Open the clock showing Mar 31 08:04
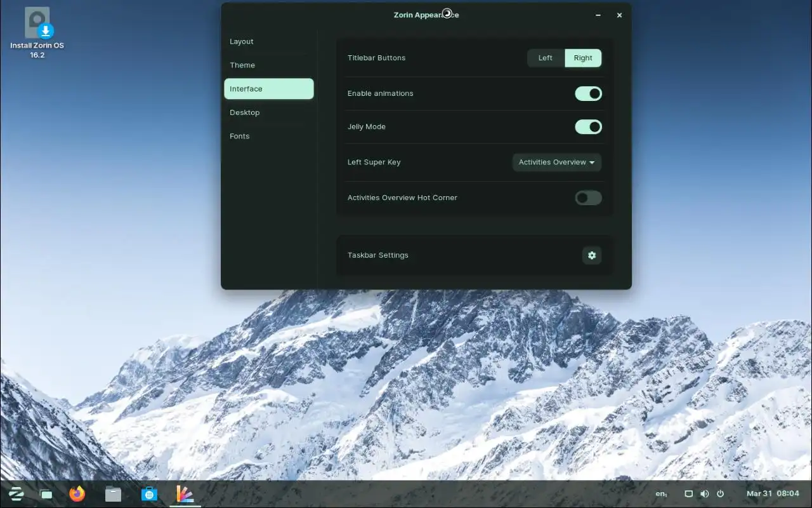Screen dimensions: 812x508 click(773, 493)
